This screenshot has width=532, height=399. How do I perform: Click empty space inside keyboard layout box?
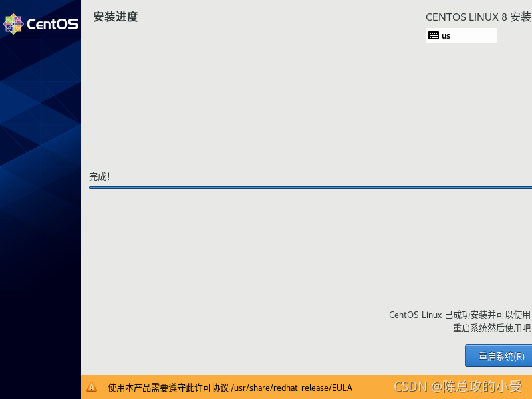[475, 36]
